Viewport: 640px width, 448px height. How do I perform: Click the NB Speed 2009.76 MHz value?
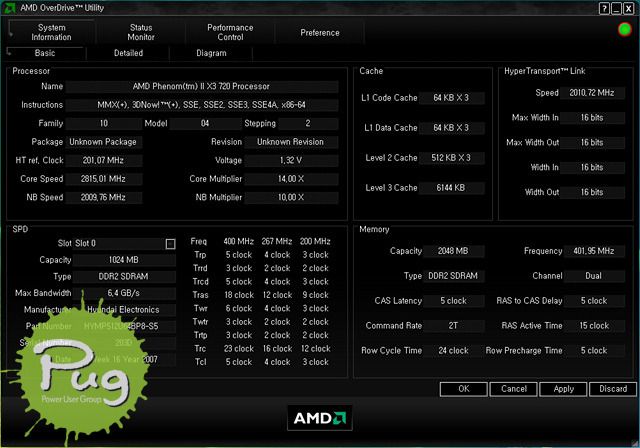pyautogui.click(x=104, y=197)
